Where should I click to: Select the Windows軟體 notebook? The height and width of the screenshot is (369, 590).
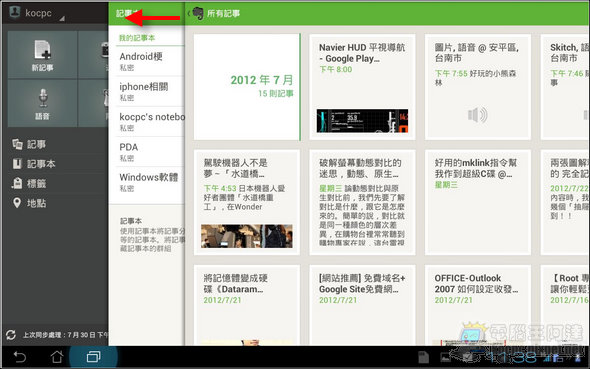[x=150, y=182]
